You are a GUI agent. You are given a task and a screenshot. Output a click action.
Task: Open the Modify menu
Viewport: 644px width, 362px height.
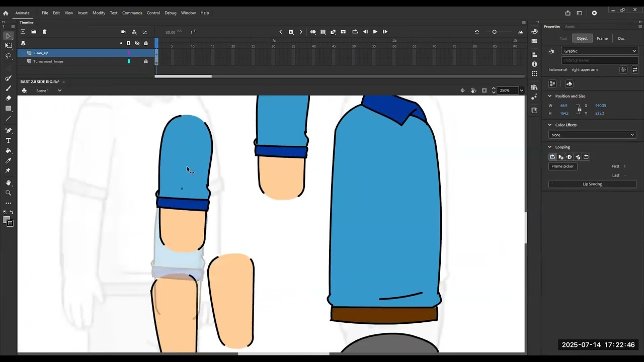point(99,13)
